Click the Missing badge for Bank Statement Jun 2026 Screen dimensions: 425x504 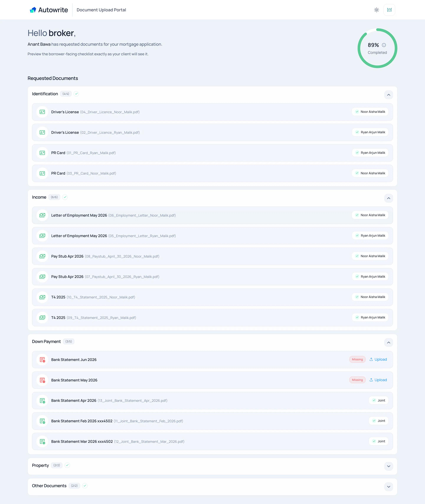357,359
